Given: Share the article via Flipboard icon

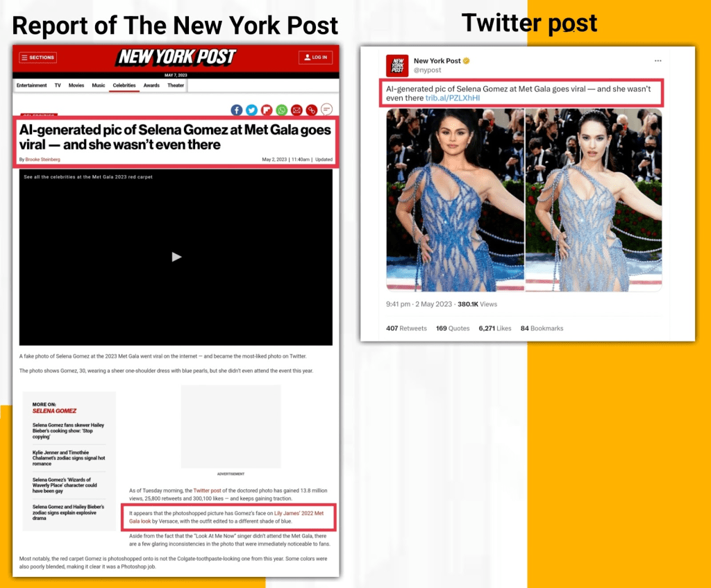Looking at the screenshot, I should 266,110.
